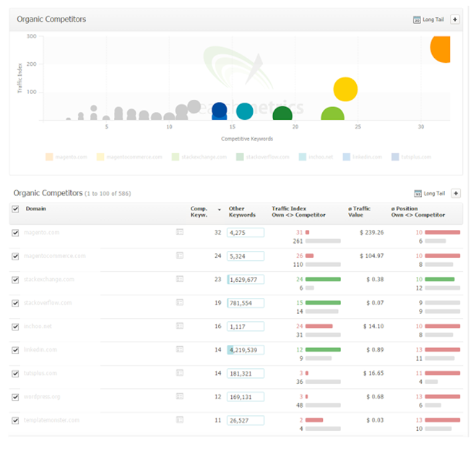Sort by the Other Keywords column header
476x449 pixels.
(242, 212)
